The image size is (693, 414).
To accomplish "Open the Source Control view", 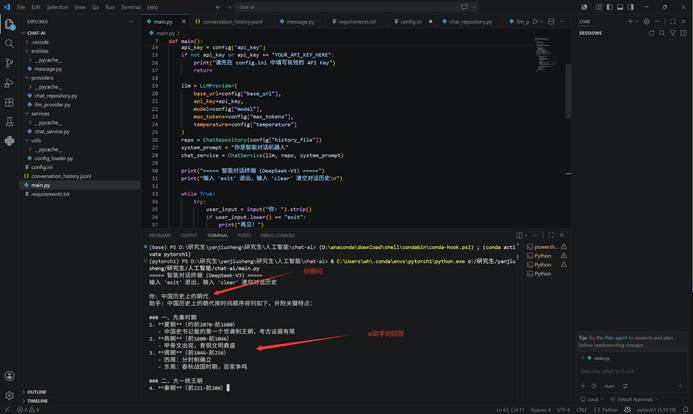I will [x=9, y=63].
